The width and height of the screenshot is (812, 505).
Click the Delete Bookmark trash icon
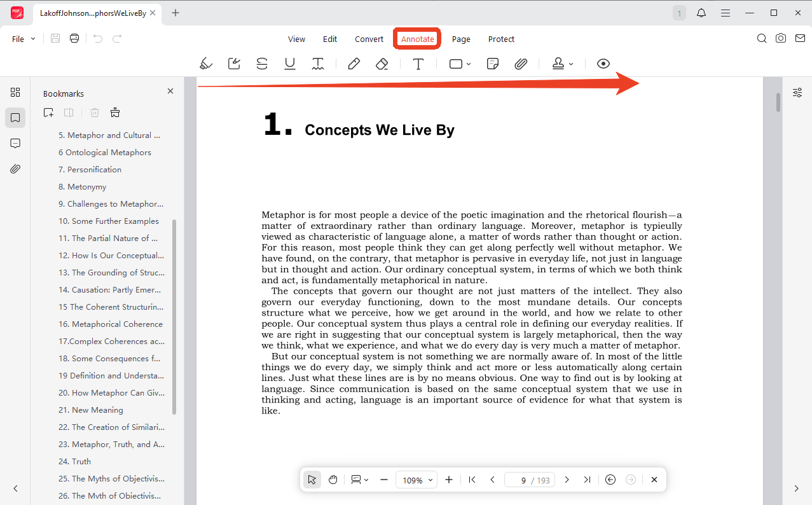tap(95, 113)
